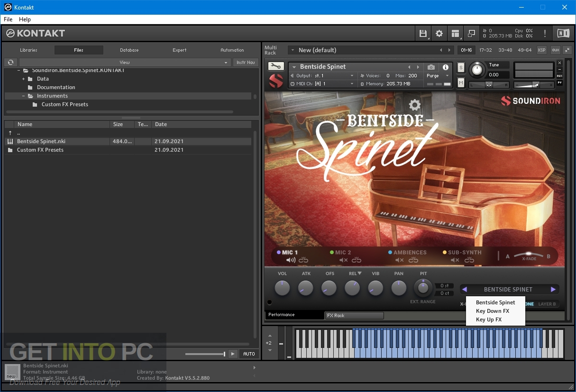Click the X-FADE slider between A and B
Image resolution: width=576 pixels, height=392 pixels.
(528, 255)
